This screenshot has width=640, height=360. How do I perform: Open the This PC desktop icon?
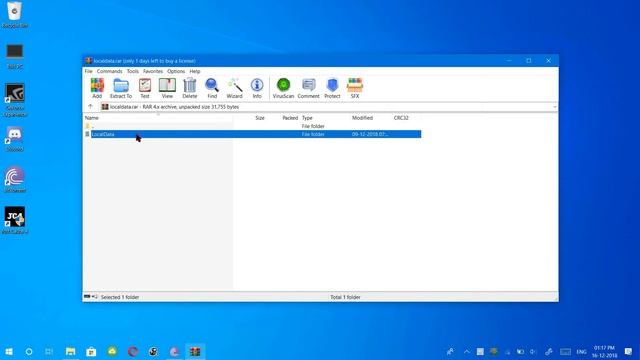(x=15, y=56)
